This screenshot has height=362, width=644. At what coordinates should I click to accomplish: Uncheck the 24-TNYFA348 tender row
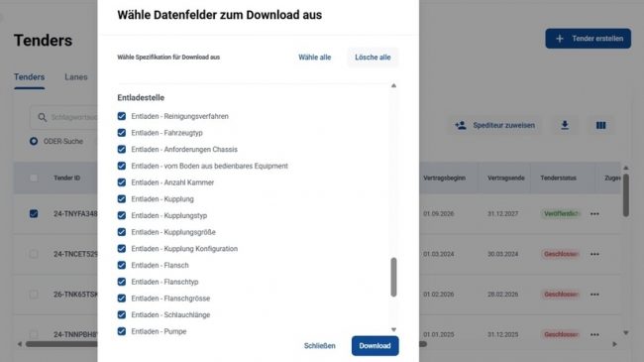pos(34,213)
